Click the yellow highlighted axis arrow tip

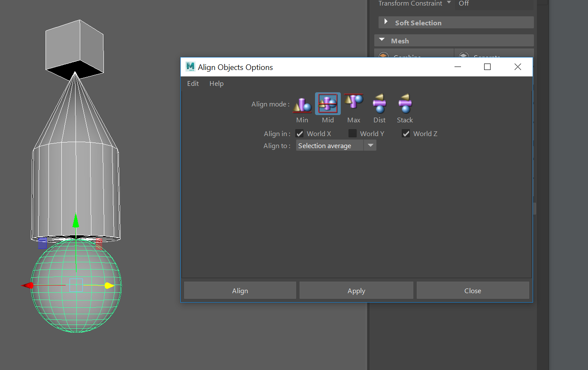coord(109,285)
